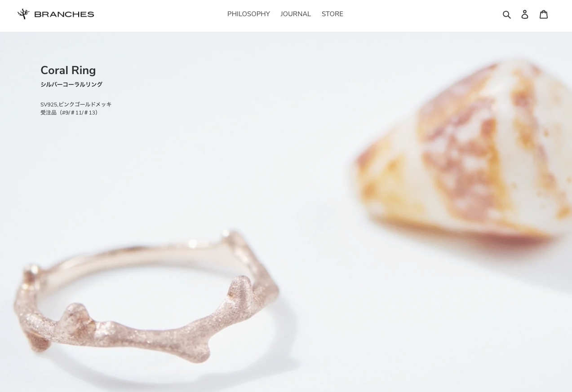Image resolution: width=572 pixels, height=392 pixels.
Task: Click the account log in icon
Action: 525,14
